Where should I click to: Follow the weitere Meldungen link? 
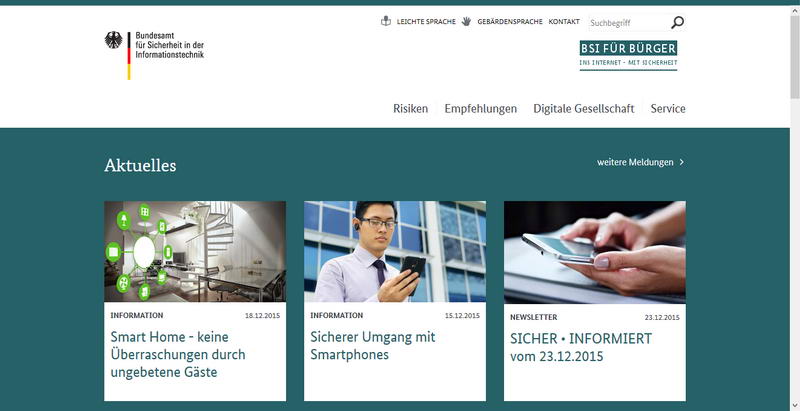(x=635, y=162)
